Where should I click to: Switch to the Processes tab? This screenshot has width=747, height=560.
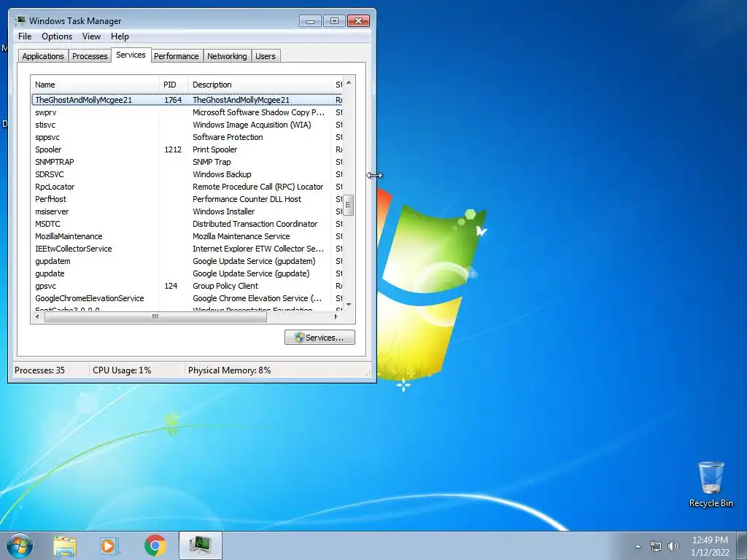point(90,56)
